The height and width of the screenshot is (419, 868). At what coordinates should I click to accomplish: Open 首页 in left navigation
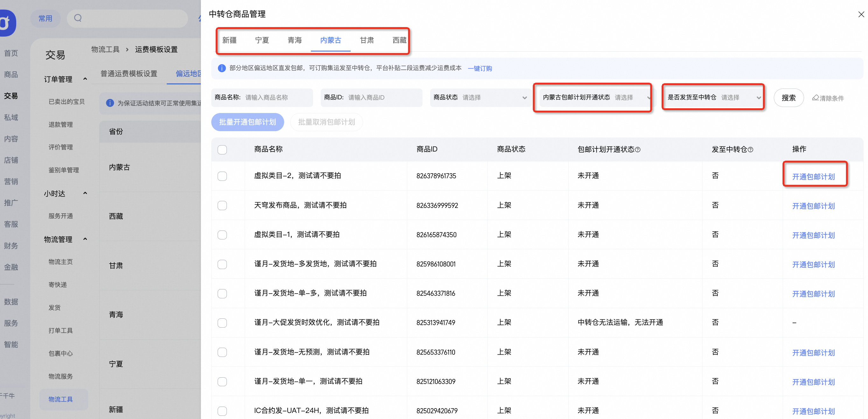coord(11,53)
